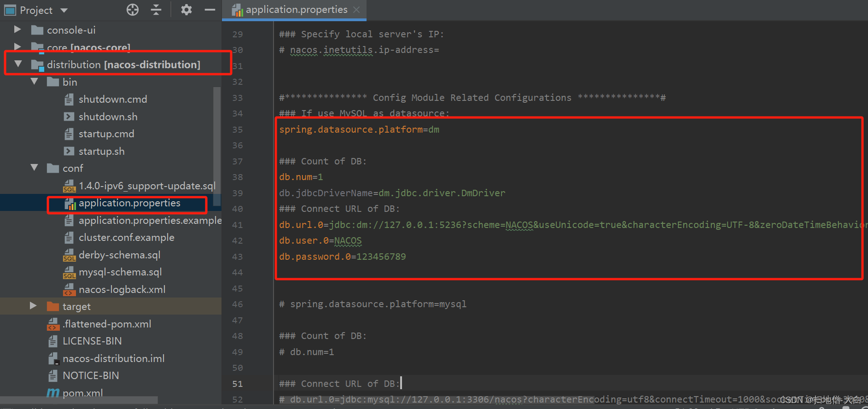Screen dimensions: 868x409
Task: Expand the console-ui folder
Action: pos(17,29)
